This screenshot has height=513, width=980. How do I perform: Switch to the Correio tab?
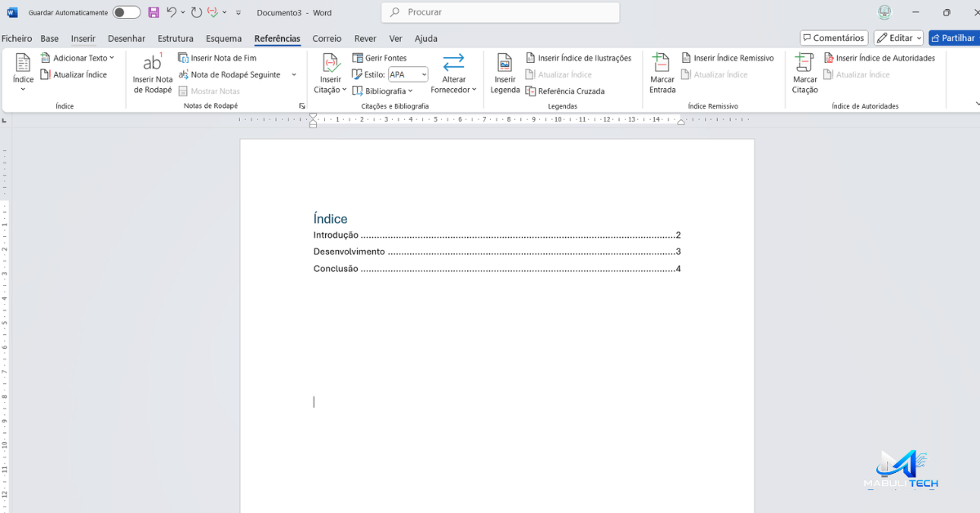click(x=327, y=38)
